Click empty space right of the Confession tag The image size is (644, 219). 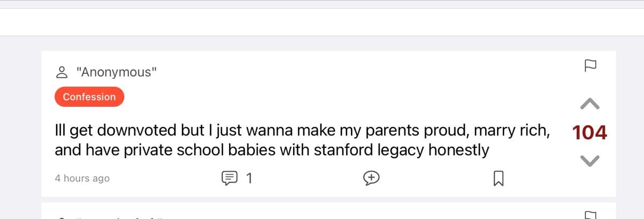[322, 97]
